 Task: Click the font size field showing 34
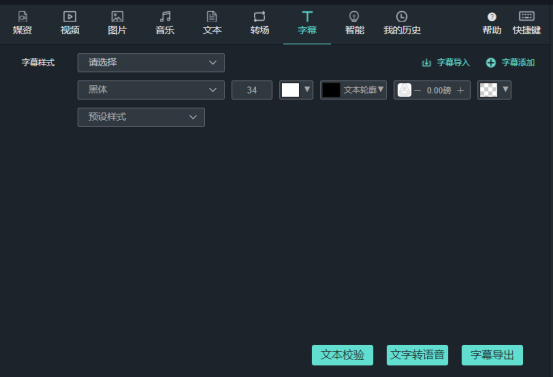pos(252,90)
